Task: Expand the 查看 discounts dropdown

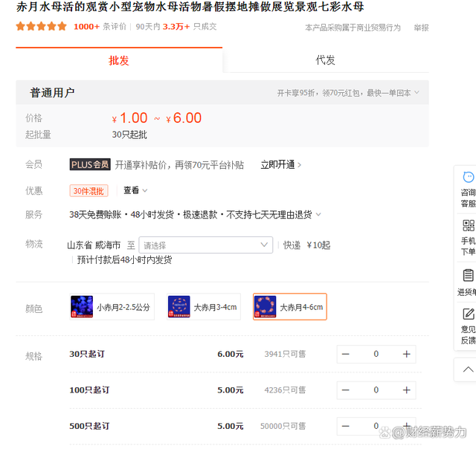Action: (135, 190)
